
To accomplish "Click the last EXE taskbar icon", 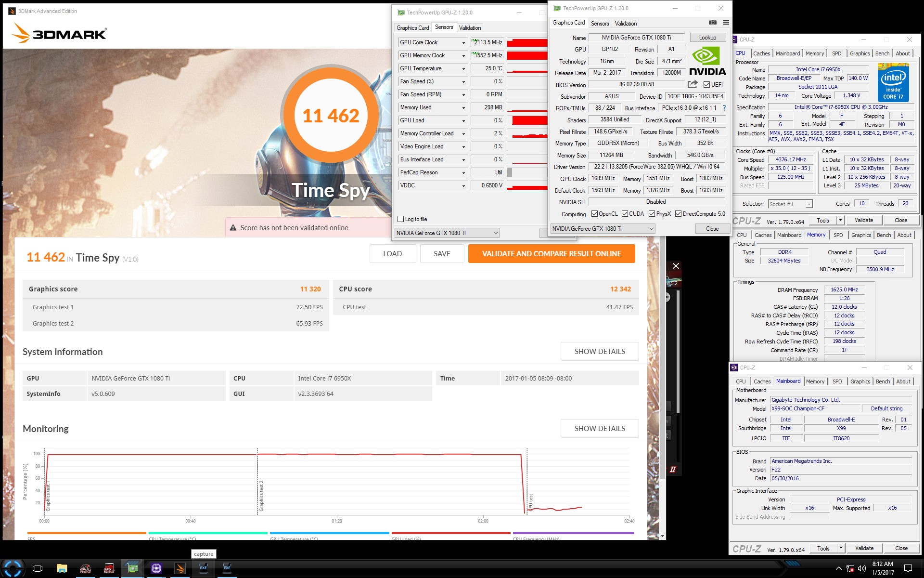I will click(x=227, y=568).
